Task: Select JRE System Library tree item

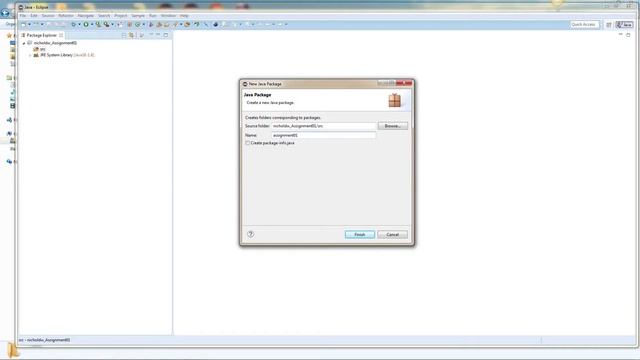Action: point(67,55)
